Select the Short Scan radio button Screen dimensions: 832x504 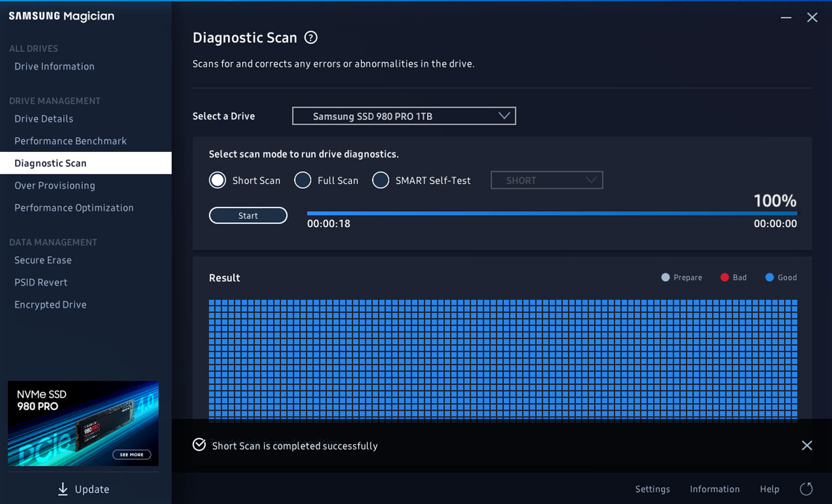point(217,180)
